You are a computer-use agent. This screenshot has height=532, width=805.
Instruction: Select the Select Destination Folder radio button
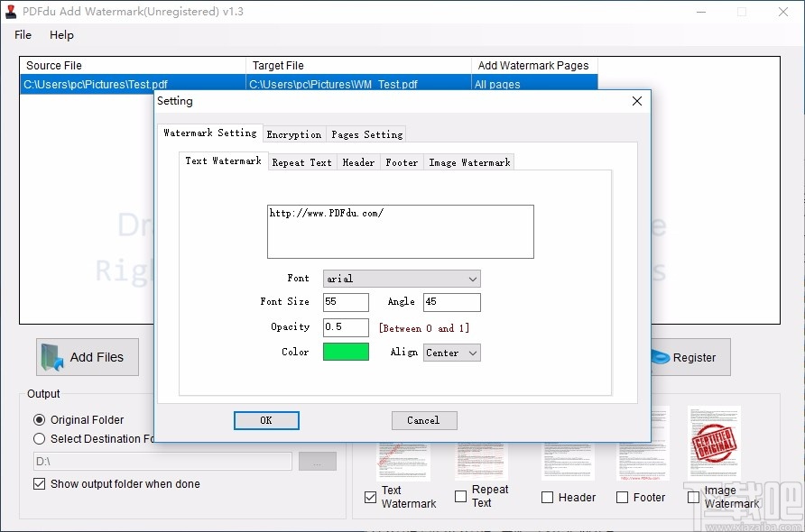click(x=39, y=438)
